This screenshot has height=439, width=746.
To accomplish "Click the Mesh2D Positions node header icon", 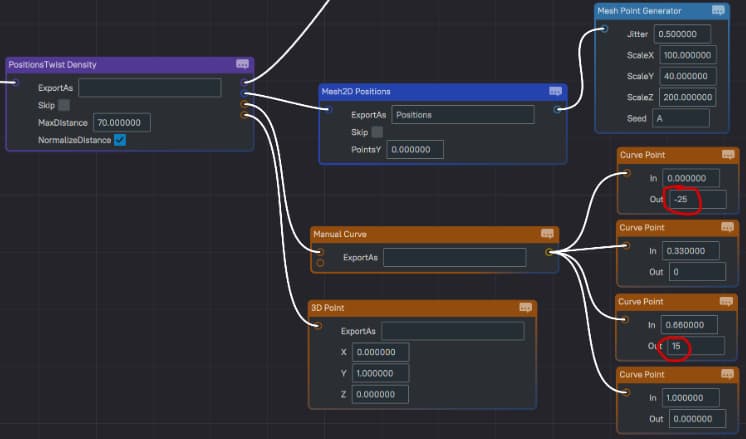I will click(x=555, y=91).
